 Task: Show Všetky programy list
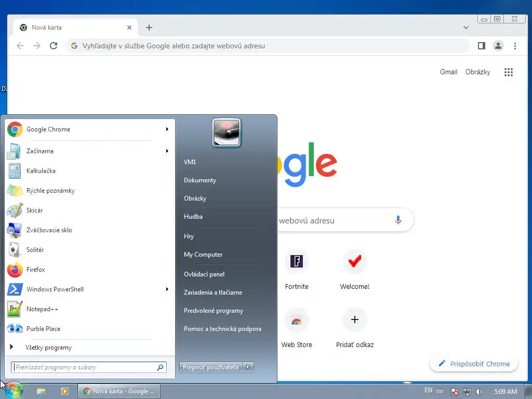click(x=89, y=348)
